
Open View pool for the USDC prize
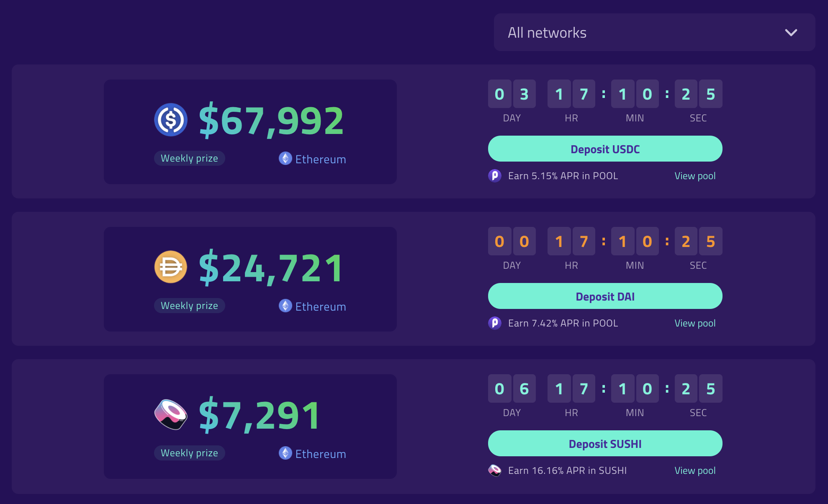[695, 176]
